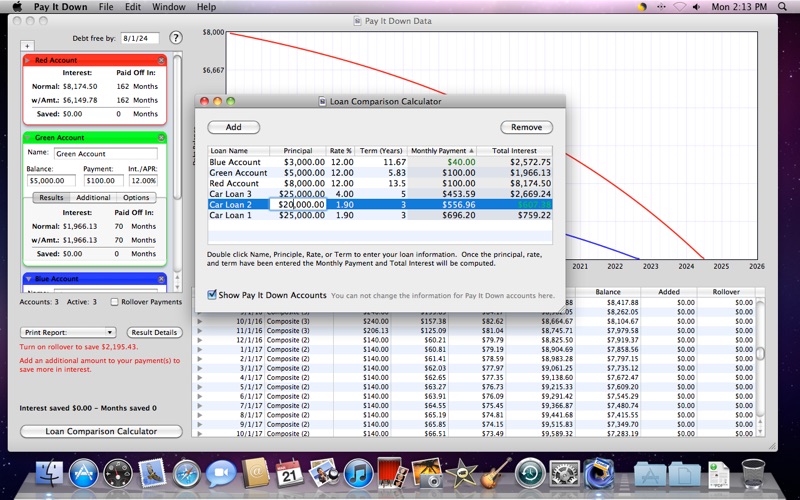Click the Pay It Down Data title document icon
Viewport: 800px width, 500px height.
click(x=358, y=21)
